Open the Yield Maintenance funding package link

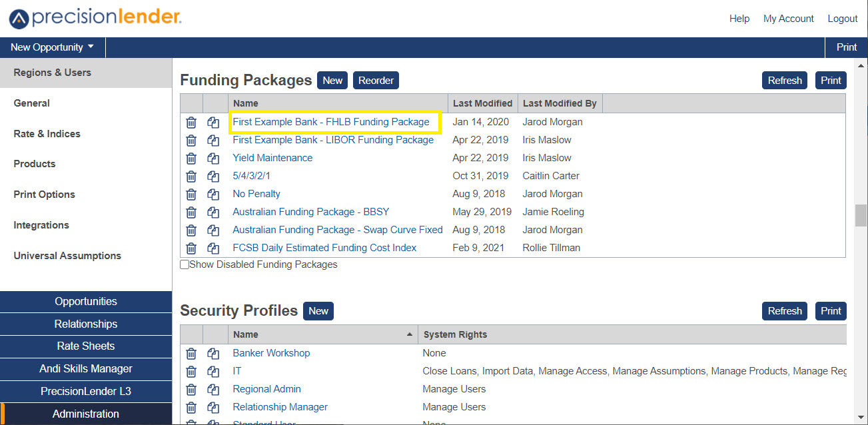coord(272,158)
